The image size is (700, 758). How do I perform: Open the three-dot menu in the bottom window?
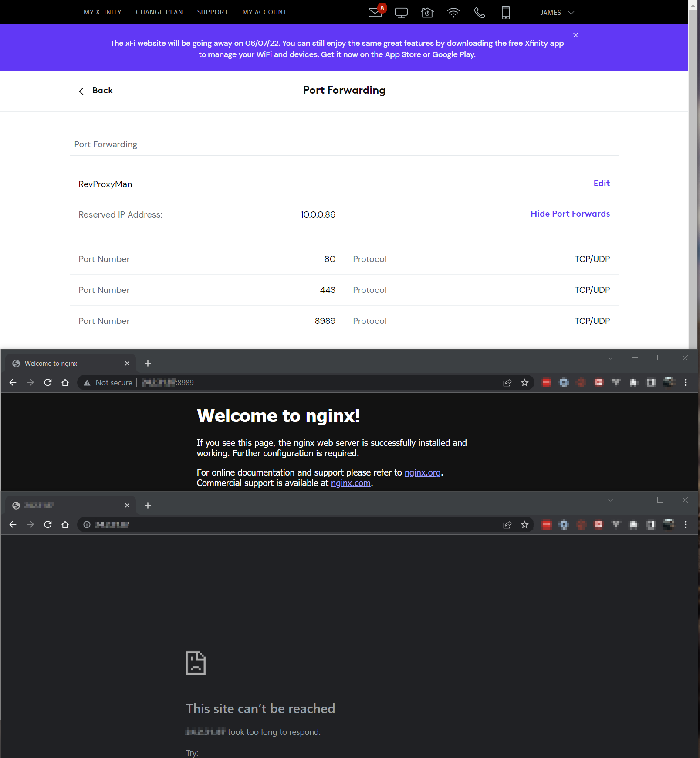pyautogui.click(x=686, y=525)
